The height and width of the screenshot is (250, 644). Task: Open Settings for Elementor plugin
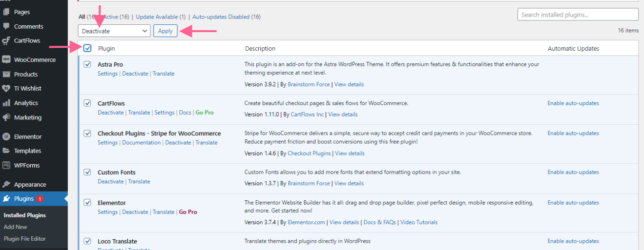pos(107,212)
